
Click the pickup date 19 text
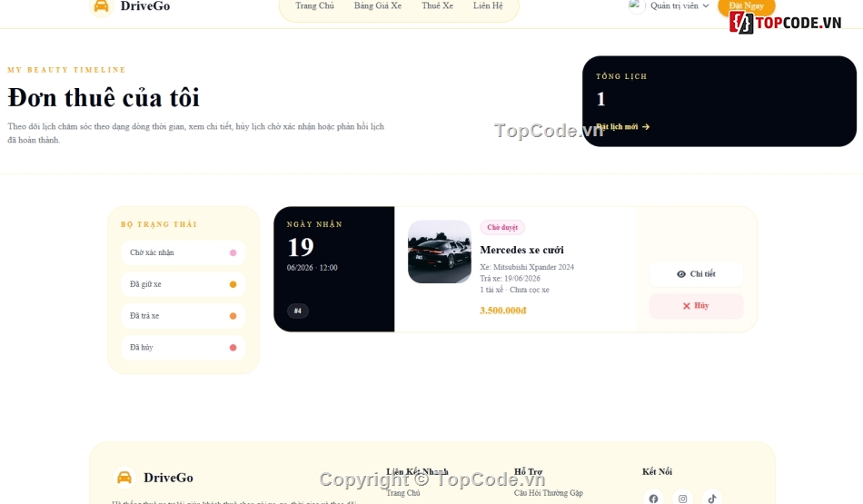point(301,247)
